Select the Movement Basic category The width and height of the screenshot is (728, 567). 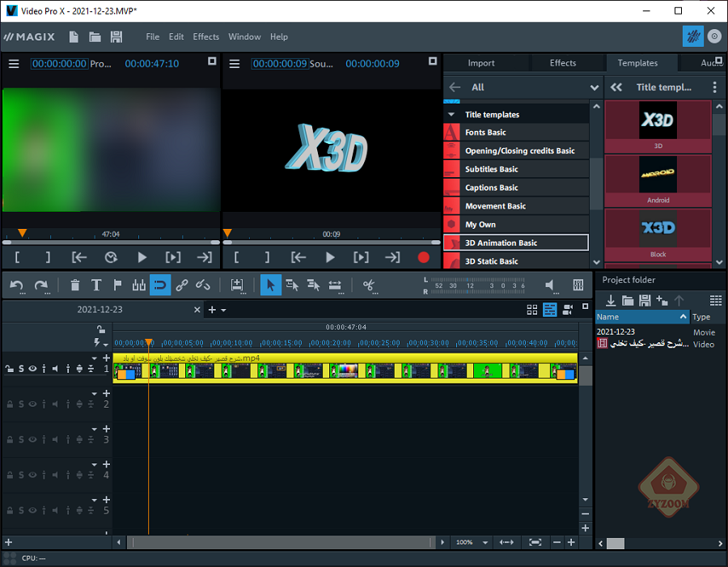tap(516, 205)
